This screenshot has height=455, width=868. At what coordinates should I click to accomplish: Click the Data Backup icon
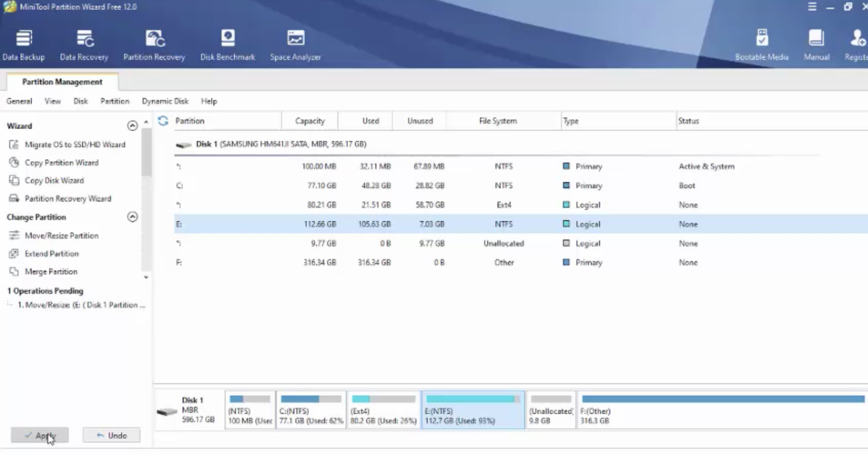click(23, 43)
